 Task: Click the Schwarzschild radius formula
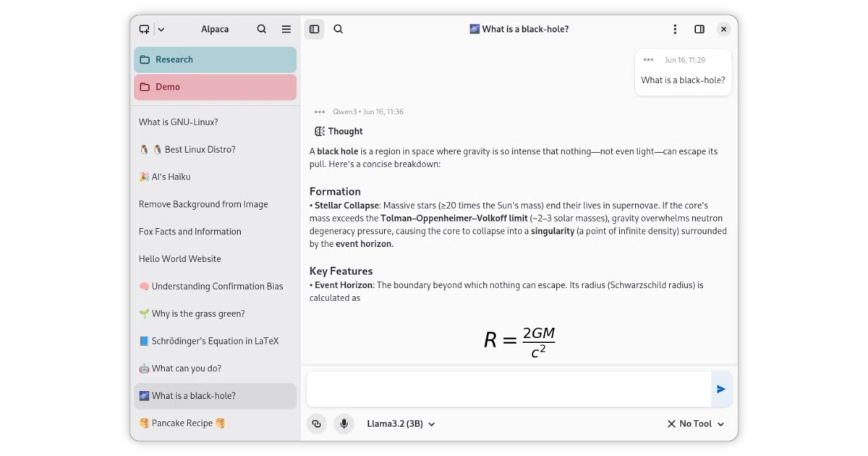click(519, 341)
